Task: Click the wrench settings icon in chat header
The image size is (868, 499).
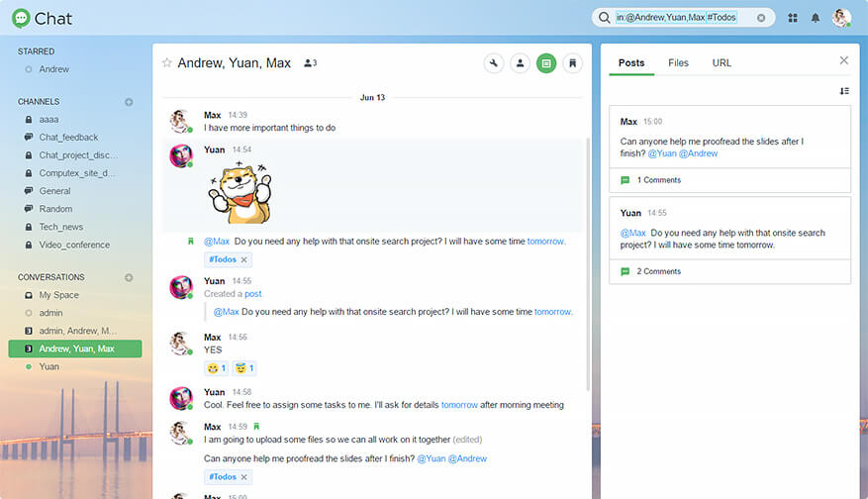Action: coord(494,63)
